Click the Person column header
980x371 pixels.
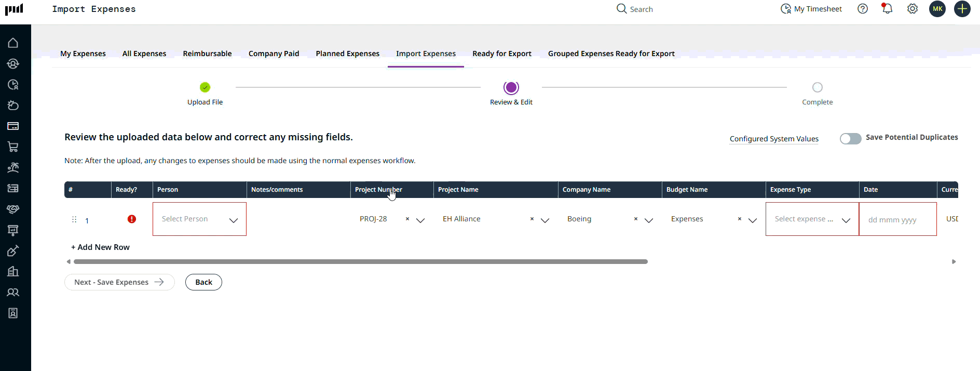pyautogui.click(x=199, y=190)
